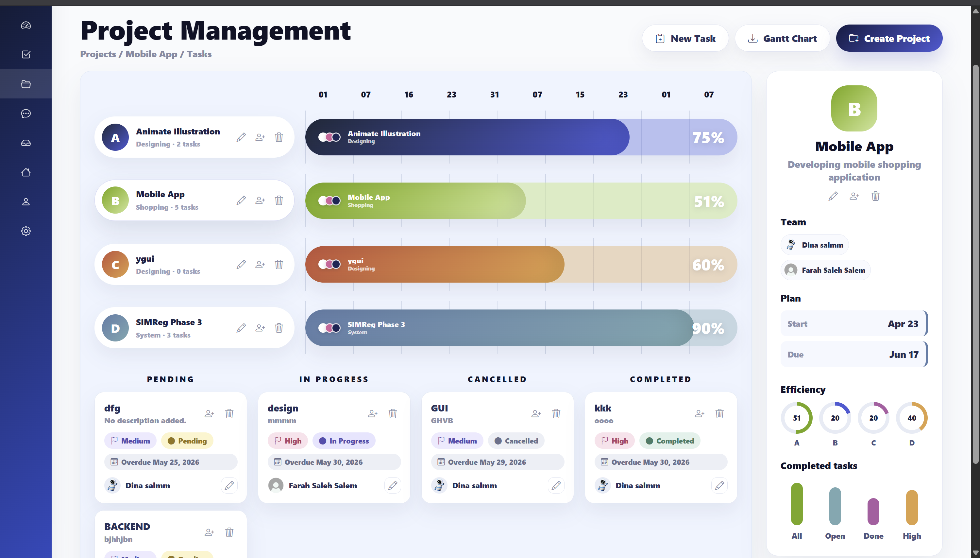Click the Cancelled status tag on GUI
The height and width of the screenshot is (558, 980).
pyautogui.click(x=516, y=441)
